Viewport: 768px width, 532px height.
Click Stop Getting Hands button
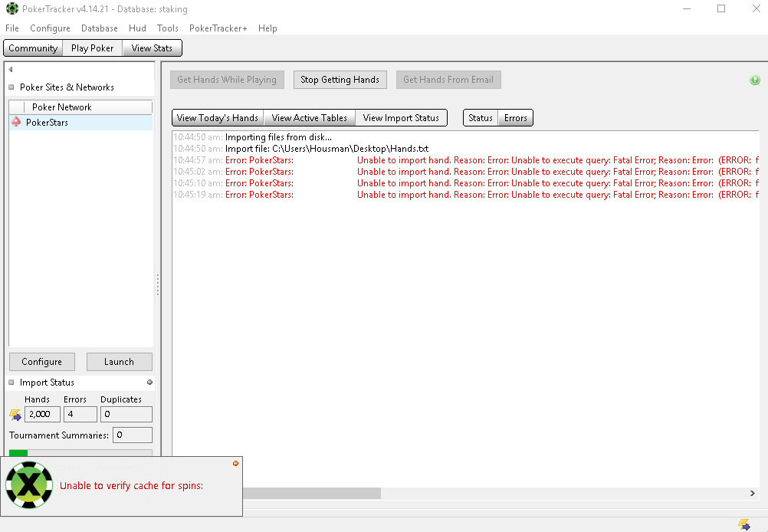point(340,80)
